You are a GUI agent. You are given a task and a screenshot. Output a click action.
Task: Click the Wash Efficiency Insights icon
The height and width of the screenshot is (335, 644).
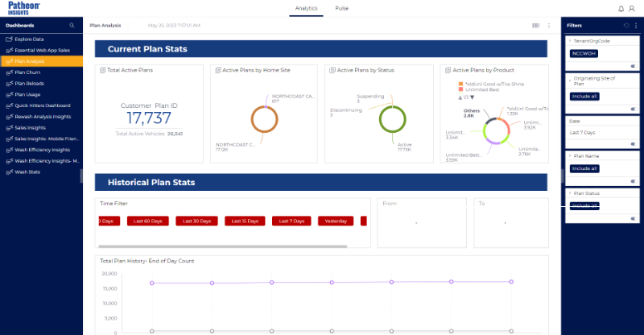coord(9,150)
